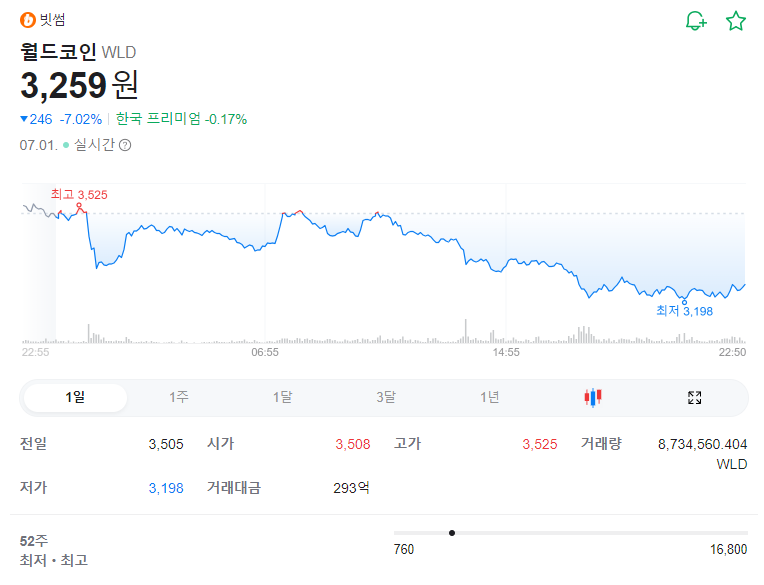Click the 최고 3,525 chart marker
Image resolution: width=764 pixels, height=585 pixels.
(79, 195)
